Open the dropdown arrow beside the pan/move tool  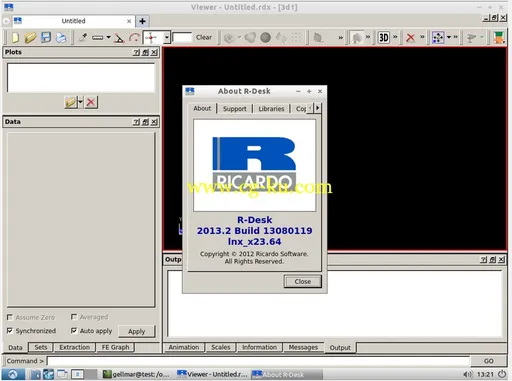coord(449,37)
